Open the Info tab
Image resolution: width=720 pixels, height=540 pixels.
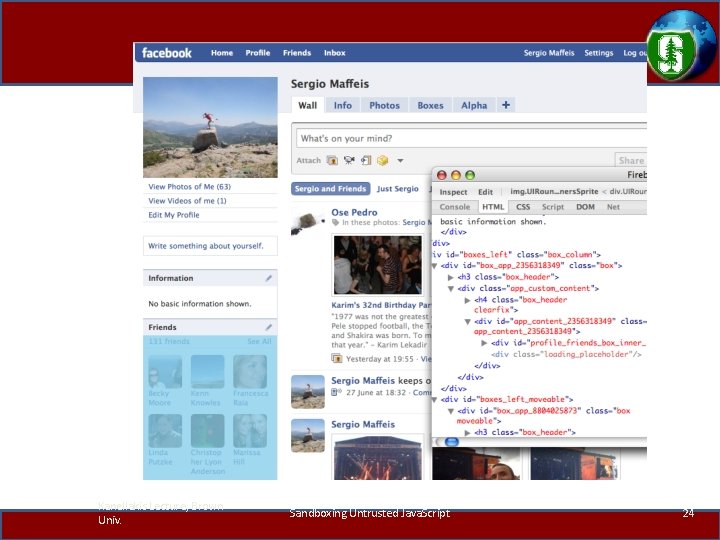[343, 105]
